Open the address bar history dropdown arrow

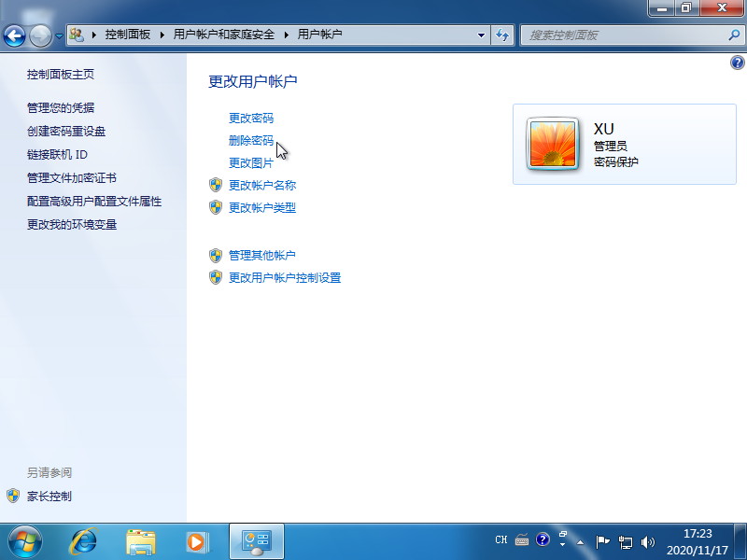pyautogui.click(x=482, y=35)
